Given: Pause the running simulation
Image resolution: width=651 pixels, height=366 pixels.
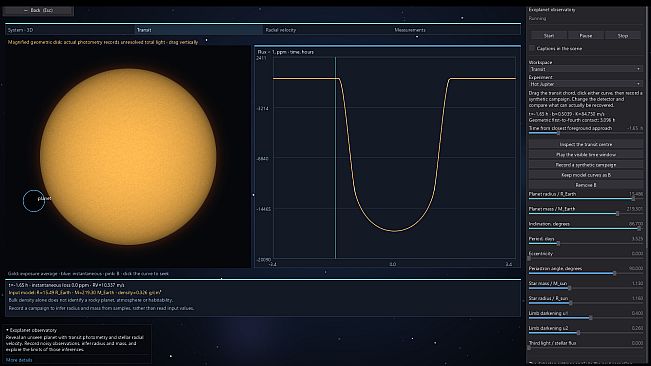Looking at the screenshot, I should 585,36.
